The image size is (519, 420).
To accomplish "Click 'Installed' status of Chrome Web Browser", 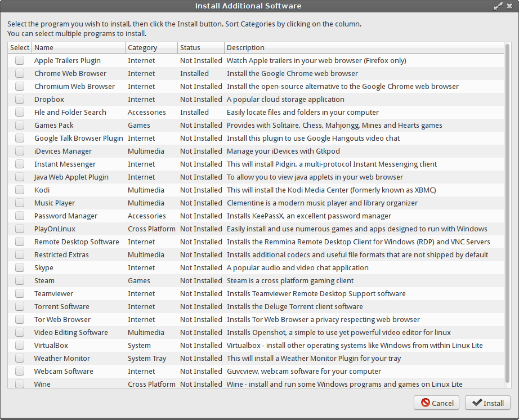I will click(194, 74).
